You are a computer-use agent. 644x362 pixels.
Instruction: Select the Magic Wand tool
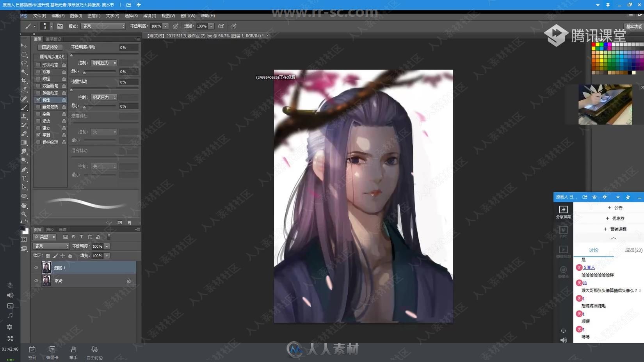[x=24, y=72]
